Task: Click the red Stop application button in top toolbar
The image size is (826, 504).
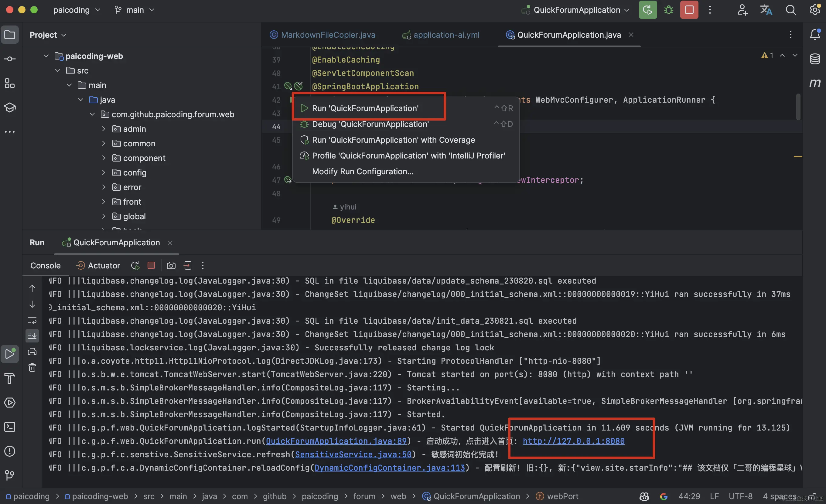Action: pos(689,10)
